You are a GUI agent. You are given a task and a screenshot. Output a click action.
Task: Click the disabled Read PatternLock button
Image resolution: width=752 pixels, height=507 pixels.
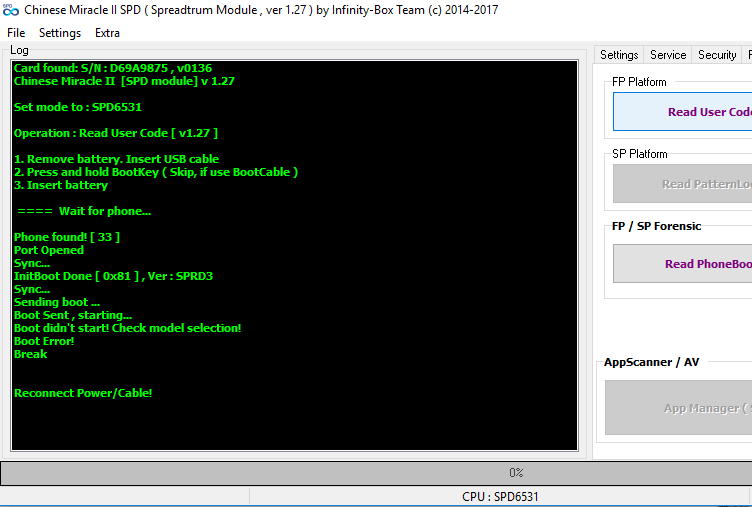pos(682,184)
